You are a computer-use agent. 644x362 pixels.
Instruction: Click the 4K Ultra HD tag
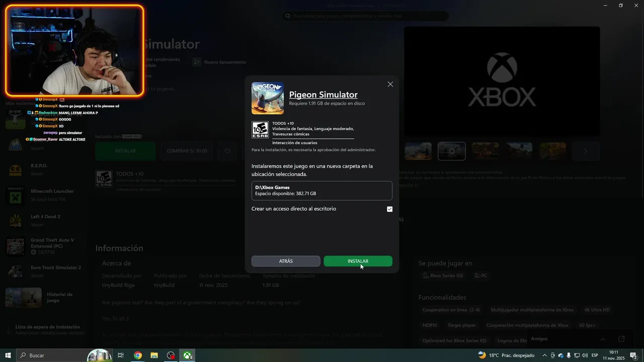597,310
